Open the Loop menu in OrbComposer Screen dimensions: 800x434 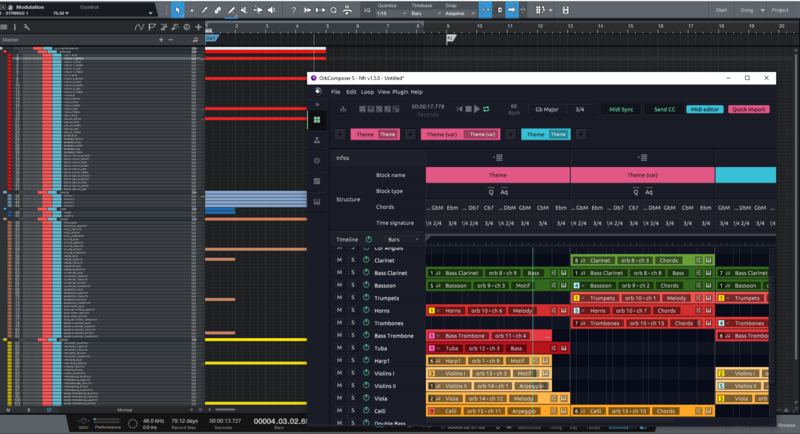pos(367,92)
